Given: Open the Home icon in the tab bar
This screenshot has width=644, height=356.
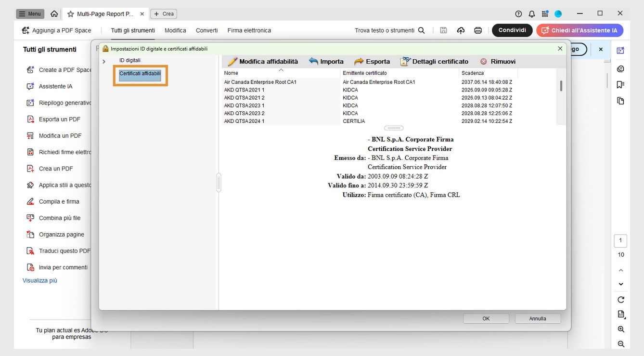Looking at the screenshot, I should 54,14.
